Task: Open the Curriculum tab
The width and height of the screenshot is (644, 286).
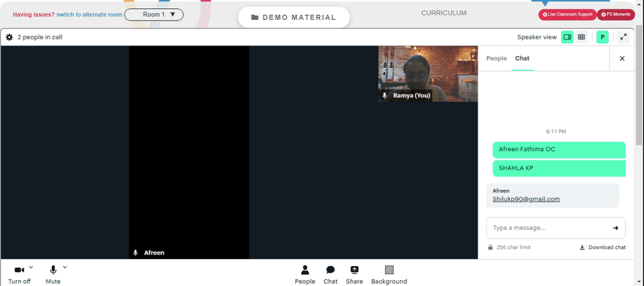Action: [444, 13]
